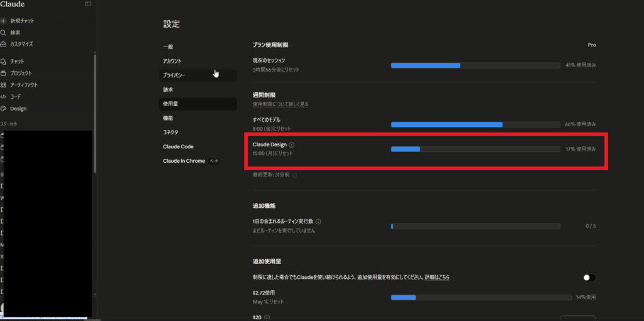Select the 一般 settings tab
The height and width of the screenshot is (321, 644).
coord(168,47)
